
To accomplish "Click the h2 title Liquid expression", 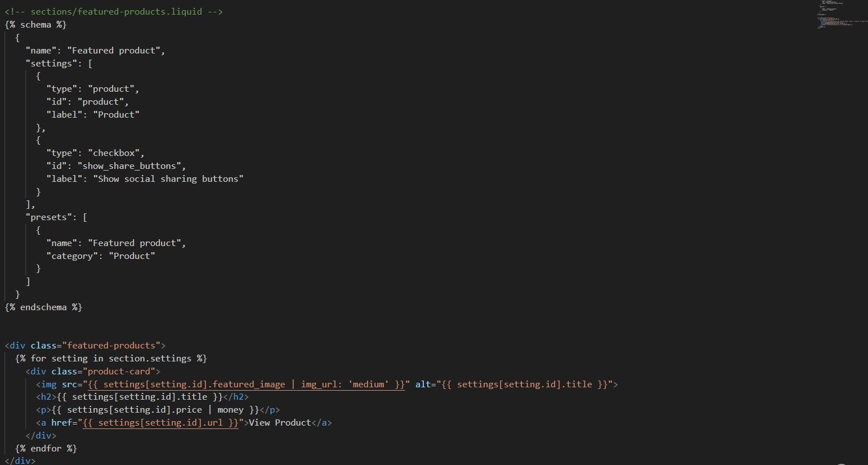I will 140,397.
